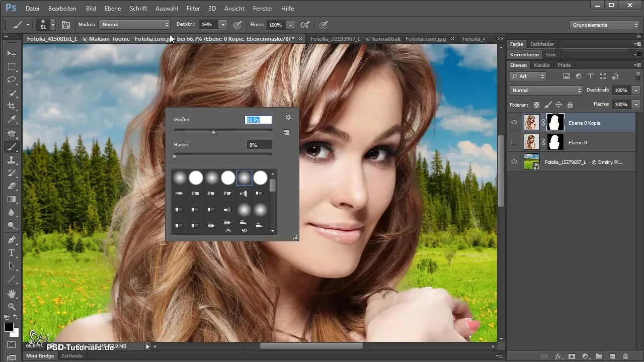Toggle lock transparent pixels
The height and width of the screenshot is (362, 644).
(536, 105)
